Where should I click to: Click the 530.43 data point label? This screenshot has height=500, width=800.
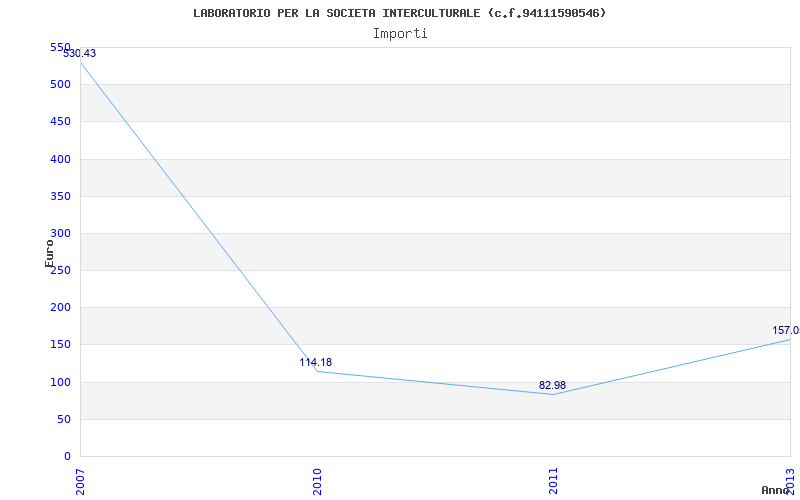pos(80,53)
